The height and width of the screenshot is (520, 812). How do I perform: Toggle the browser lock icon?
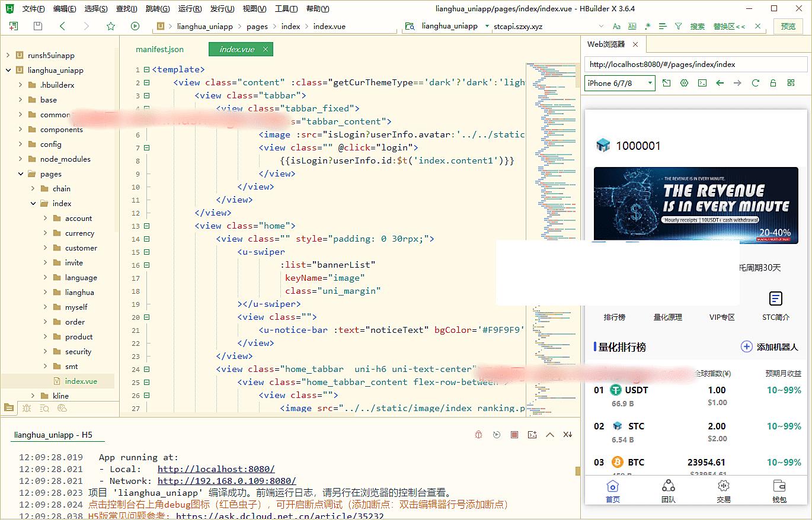point(773,84)
